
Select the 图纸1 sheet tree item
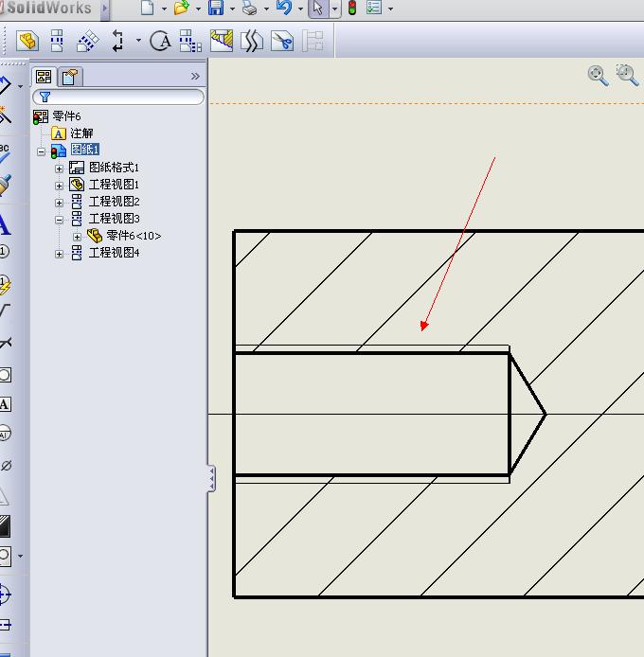85,150
